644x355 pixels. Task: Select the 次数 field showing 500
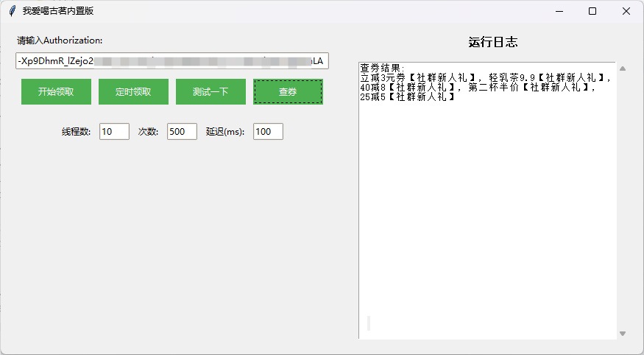(x=182, y=132)
